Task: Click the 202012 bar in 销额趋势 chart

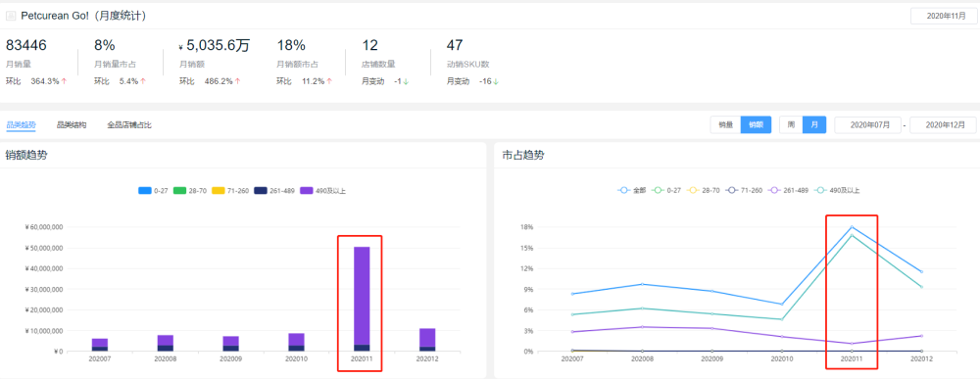Action: [427, 340]
